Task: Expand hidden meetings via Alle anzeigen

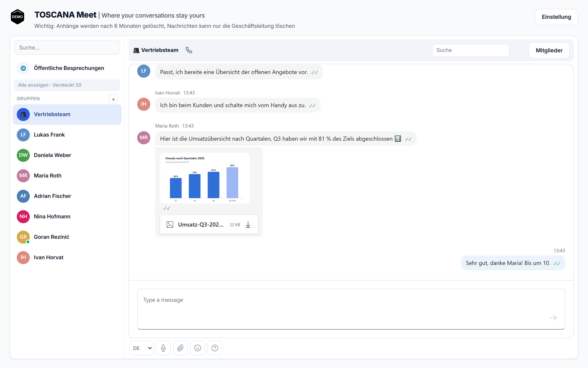Action: pos(67,85)
